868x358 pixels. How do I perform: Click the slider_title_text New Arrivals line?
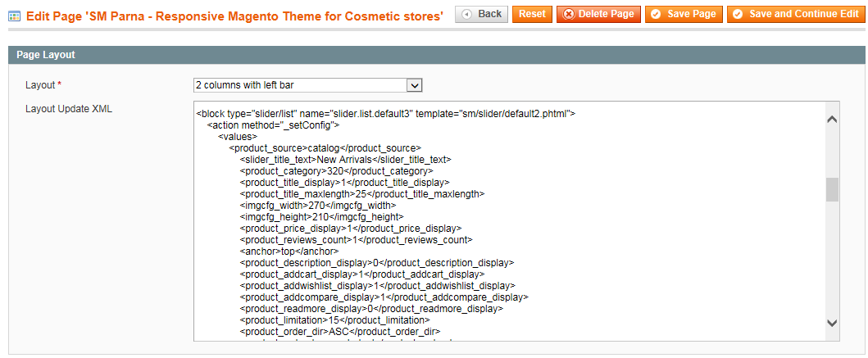(346, 160)
